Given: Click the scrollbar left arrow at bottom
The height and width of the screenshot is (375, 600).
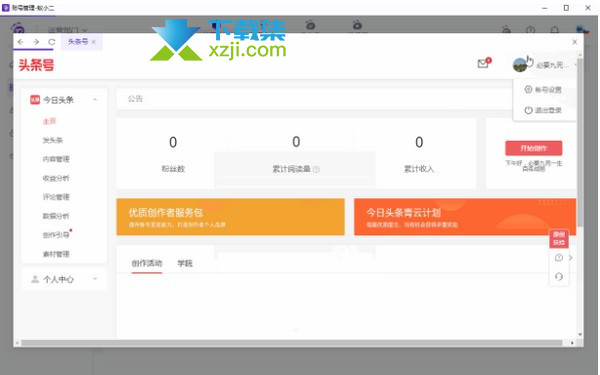Looking at the screenshot, I should [17, 343].
